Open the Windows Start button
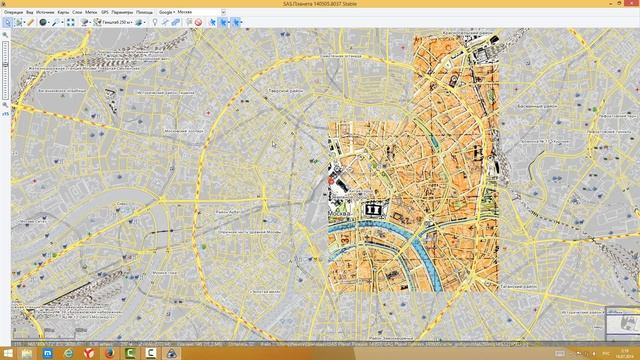The height and width of the screenshot is (360, 640). click(7, 353)
